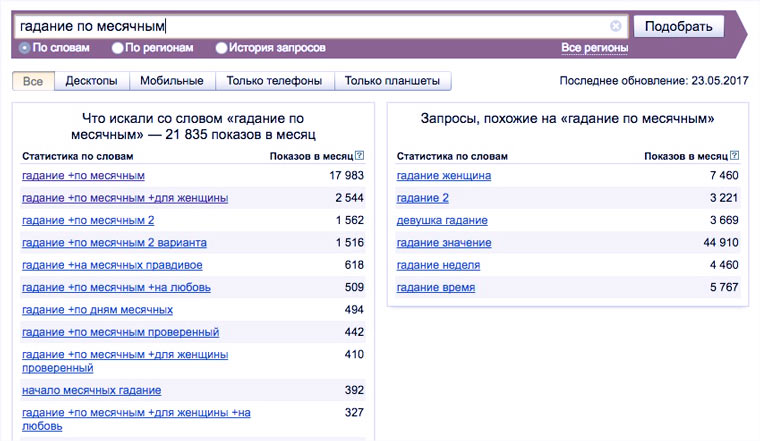Open similar query 'гадание неделя'

click(x=439, y=265)
